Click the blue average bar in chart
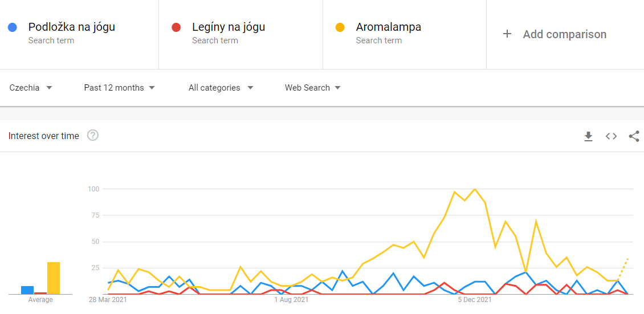Screen dimensions: 644x314 click(27, 290)
